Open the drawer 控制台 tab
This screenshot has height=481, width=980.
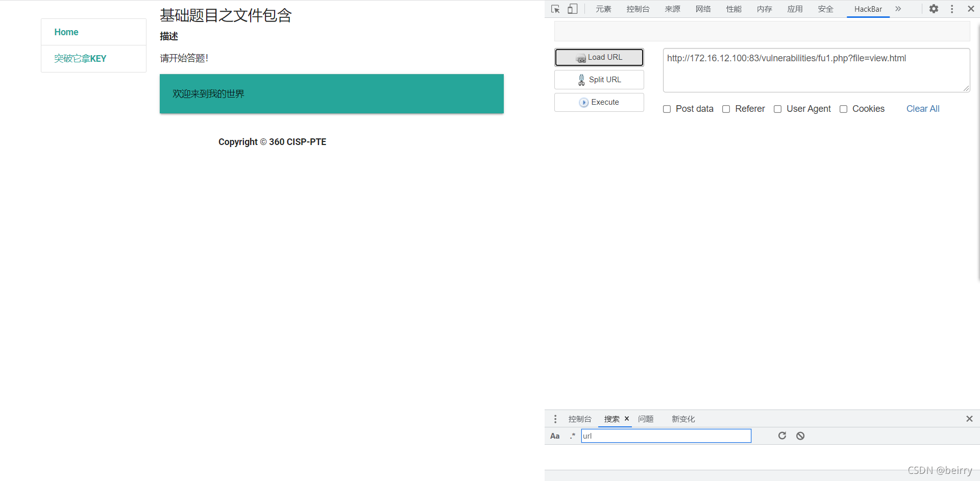pyautogui.click(x=580, y=419)
